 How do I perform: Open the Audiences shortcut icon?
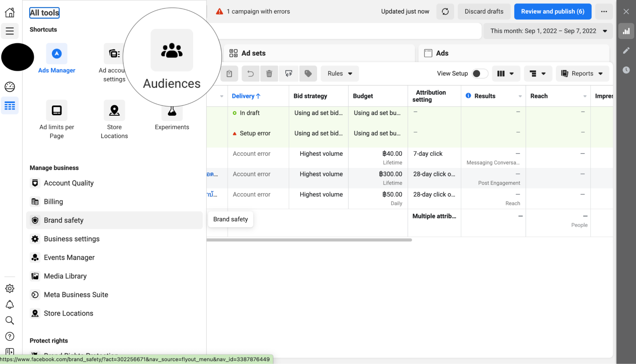(x=172, y=50)
